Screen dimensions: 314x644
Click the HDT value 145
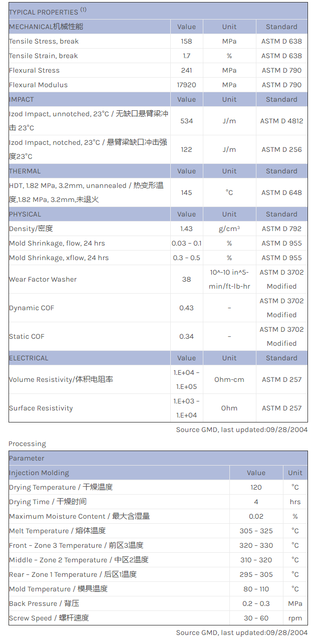pos(186,192)
